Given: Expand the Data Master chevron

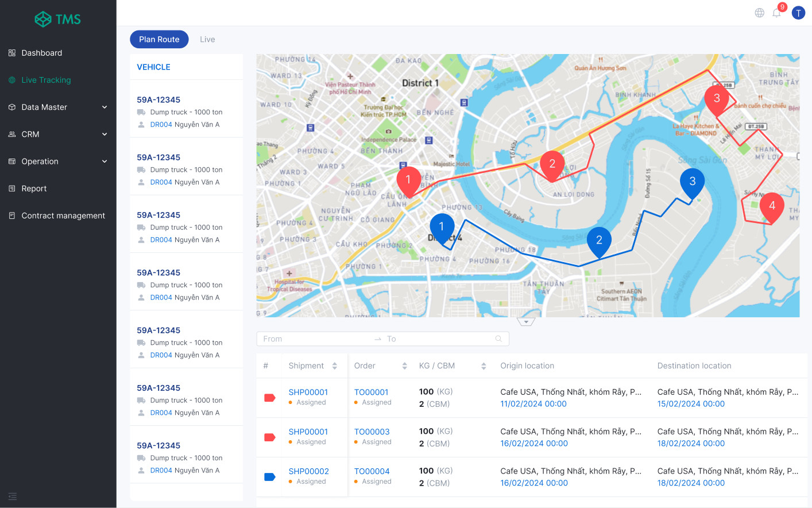Looking at the screenshot, I should [104, 107].
